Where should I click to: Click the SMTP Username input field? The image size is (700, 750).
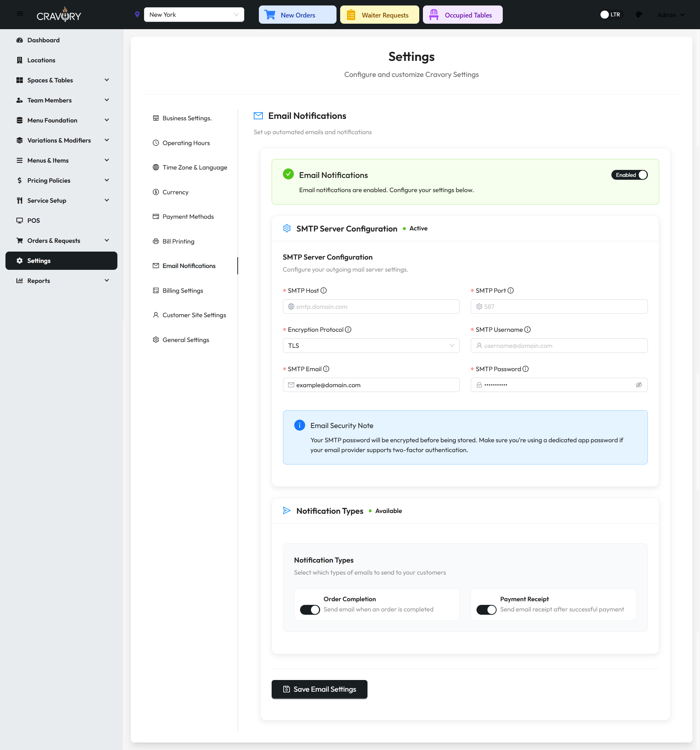(559, 346)
